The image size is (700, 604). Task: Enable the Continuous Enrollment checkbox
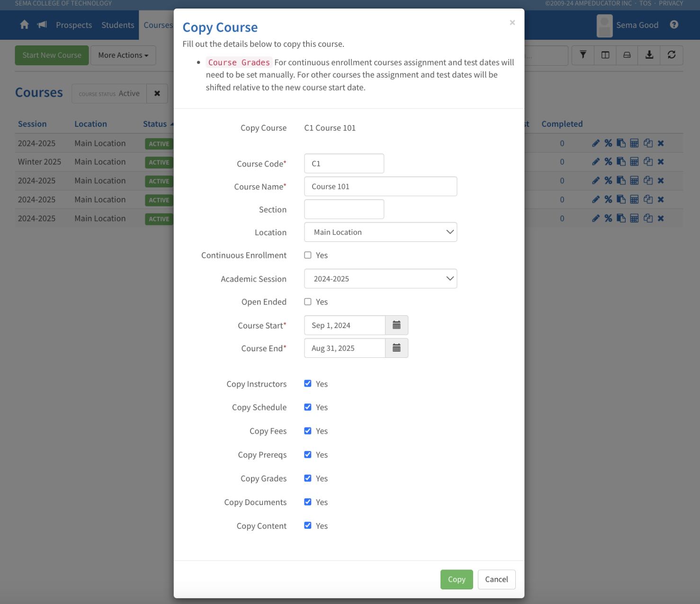(308, 255)
